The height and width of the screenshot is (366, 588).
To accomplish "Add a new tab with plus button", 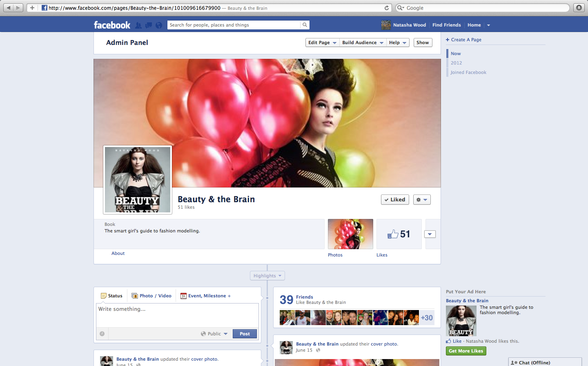I will [32, 8].
